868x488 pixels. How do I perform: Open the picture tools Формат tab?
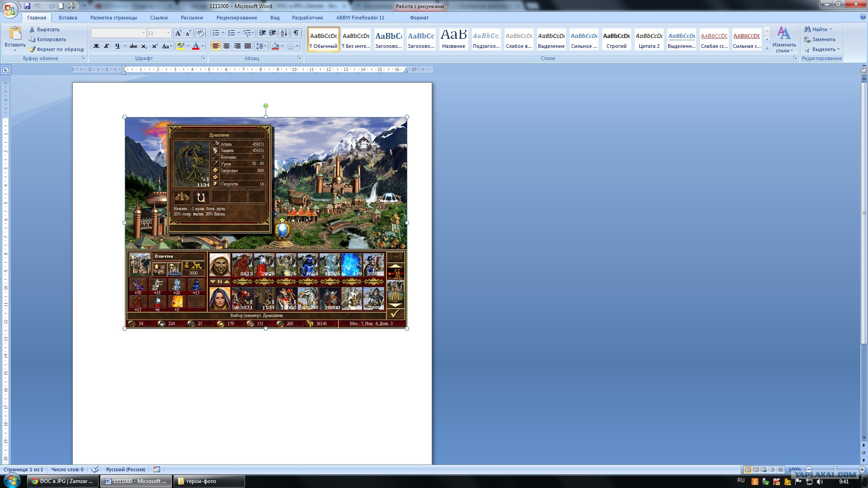(419, 18)
